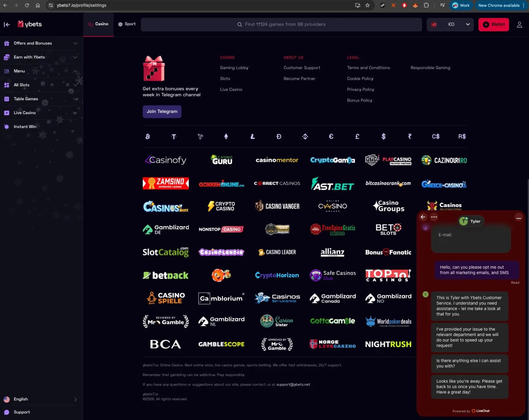Click the Join Telegram button
529x420 pixels.
(x=162, y=112)
